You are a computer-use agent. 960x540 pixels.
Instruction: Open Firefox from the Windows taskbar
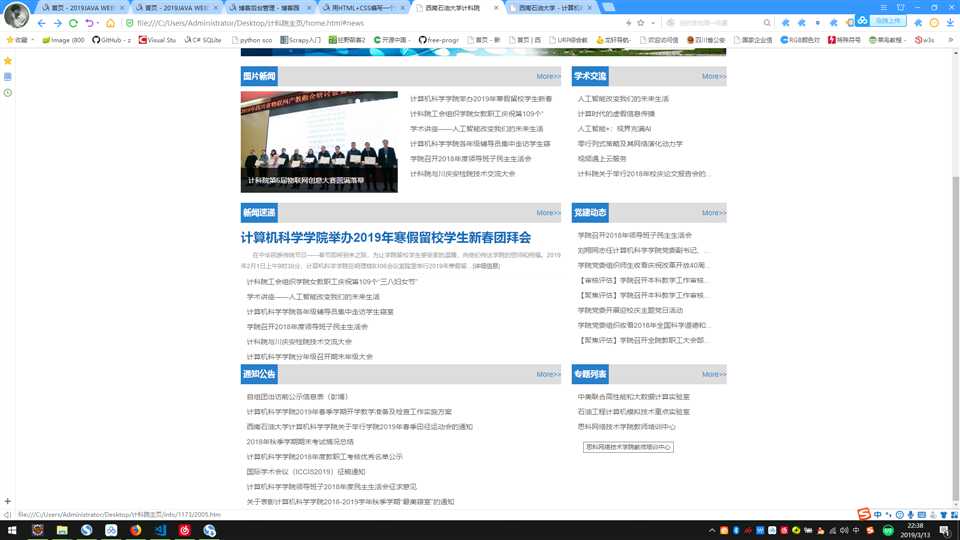(x=135, y=529)
